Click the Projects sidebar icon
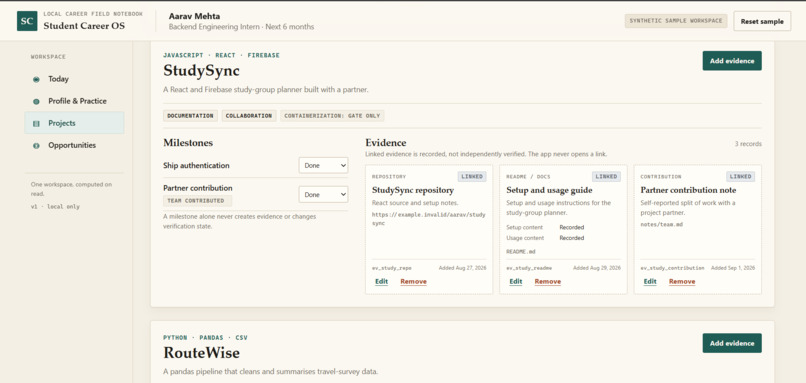The height and width of the screenshot is (383, 806). 36,123
